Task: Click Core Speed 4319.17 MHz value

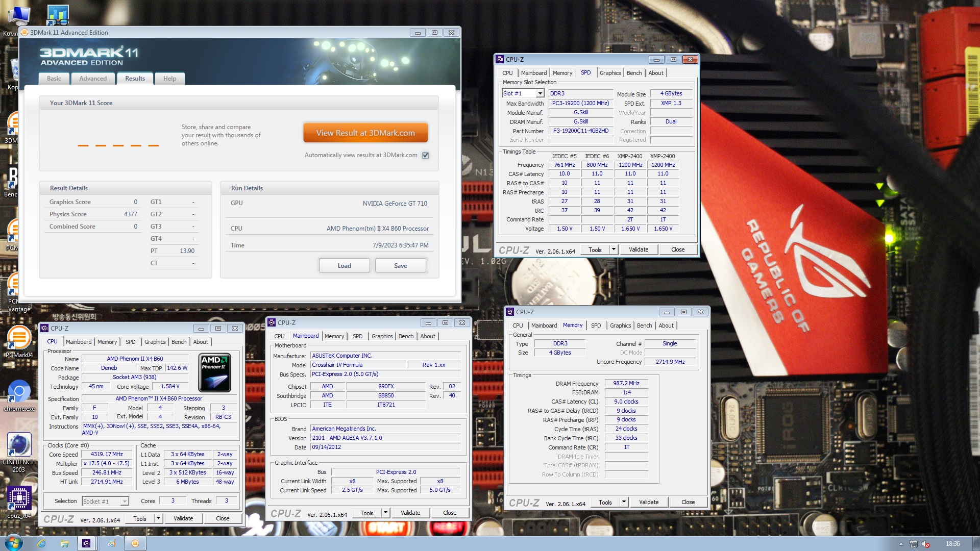Action: click(x=107, y=454)
